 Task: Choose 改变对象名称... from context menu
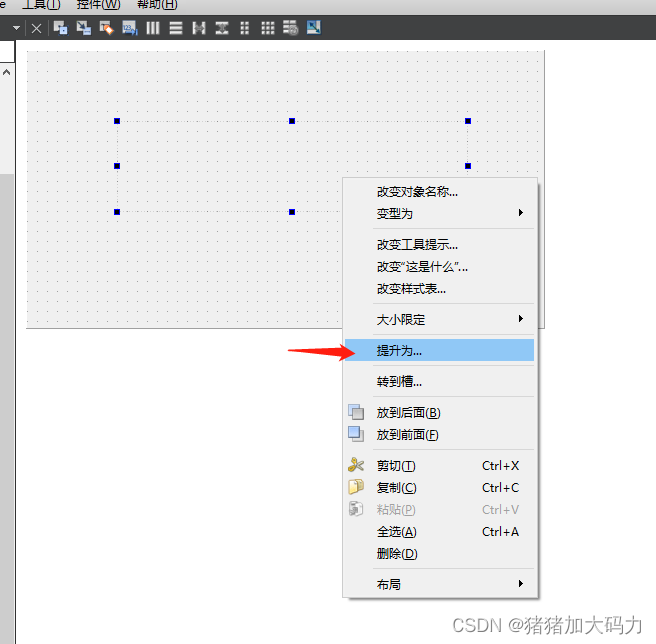[x=439, y=192]
